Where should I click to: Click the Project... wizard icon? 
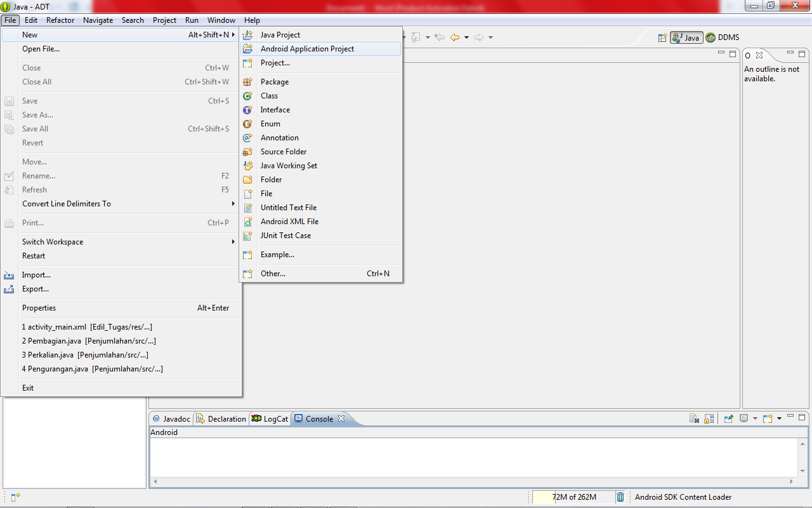pos(247,63)
